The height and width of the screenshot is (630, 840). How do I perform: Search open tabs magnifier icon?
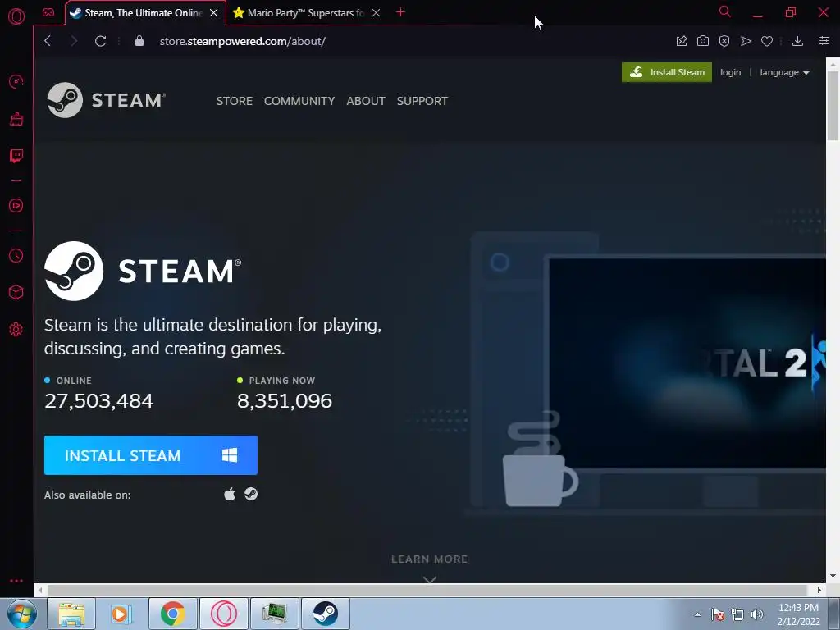725,11
